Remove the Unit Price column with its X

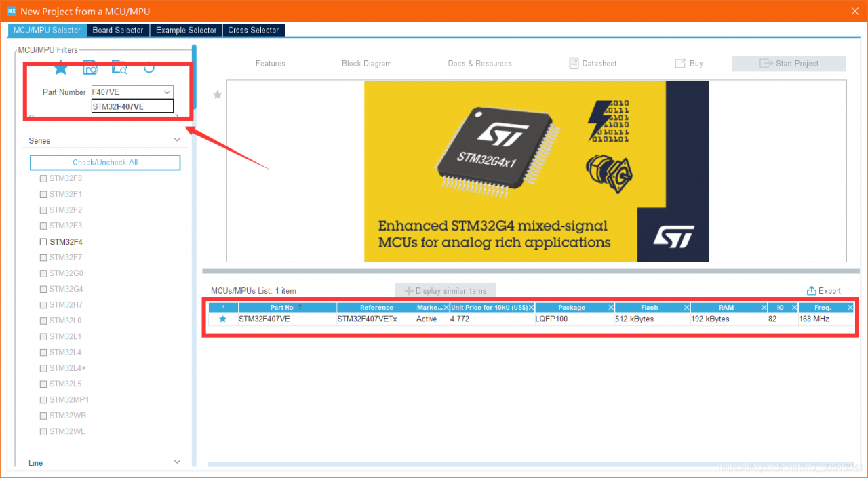[x=531, y=308]
